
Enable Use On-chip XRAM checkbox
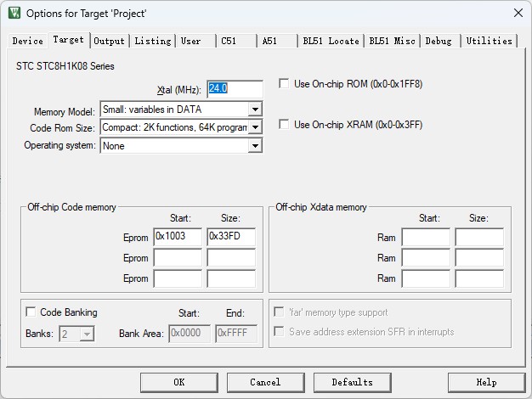click(284, 125)
